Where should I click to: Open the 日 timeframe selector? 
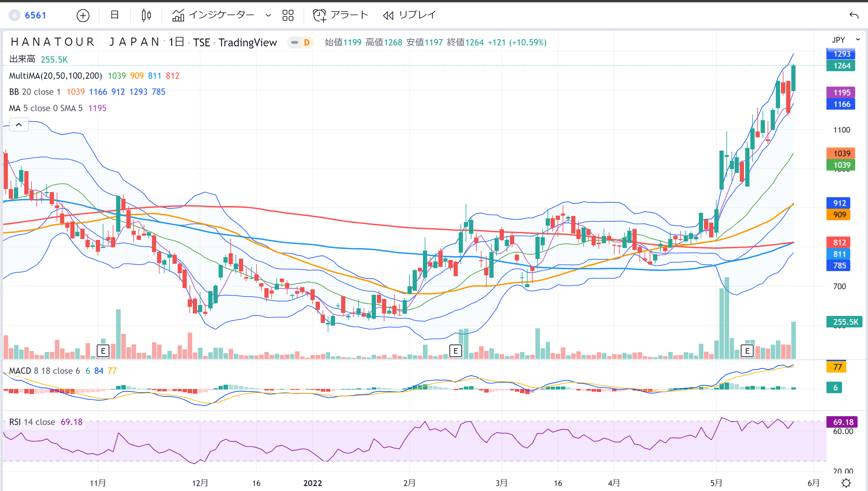[x=115, y=15]
